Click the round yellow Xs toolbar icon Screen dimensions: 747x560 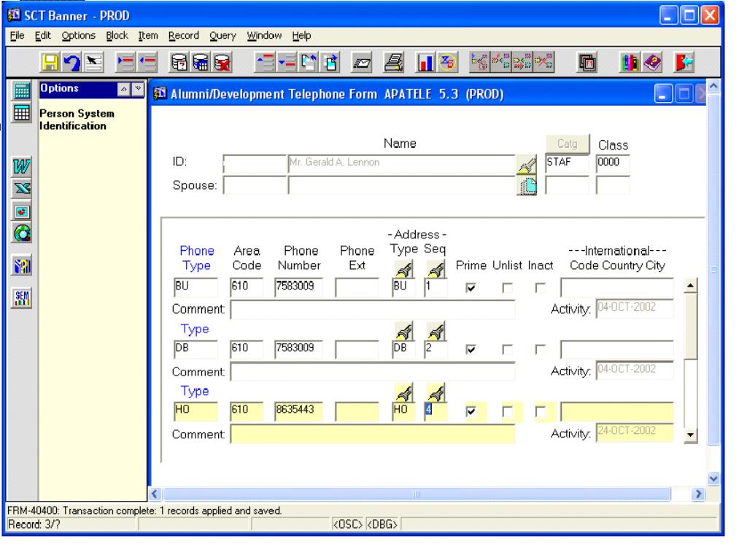(447, 63)
